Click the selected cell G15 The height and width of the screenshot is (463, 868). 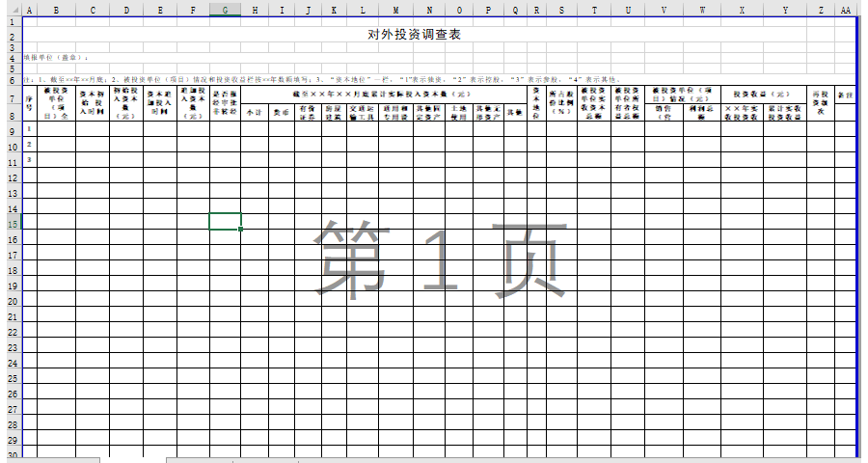point(226,221)
